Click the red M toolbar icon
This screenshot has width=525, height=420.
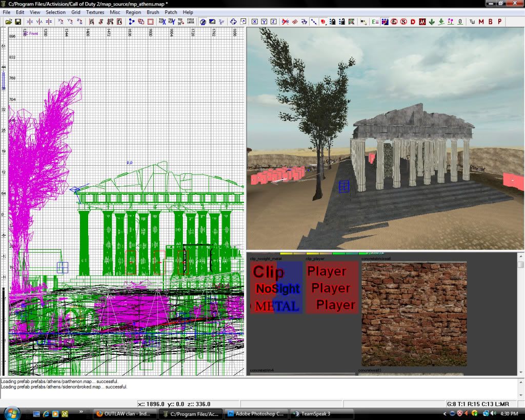point(480,22)
